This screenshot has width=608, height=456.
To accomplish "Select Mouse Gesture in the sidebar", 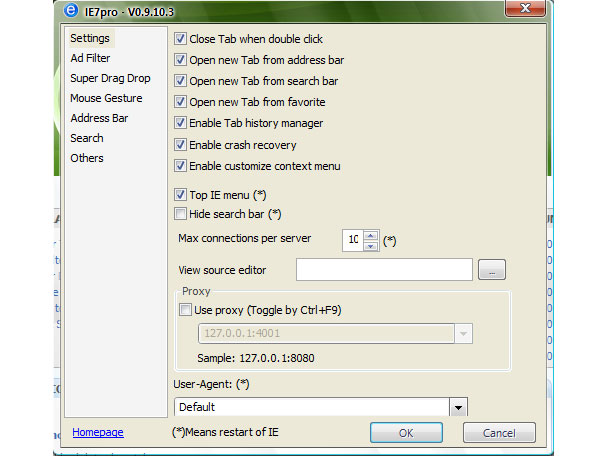I will pyautogui.click(x=105, y=98).
